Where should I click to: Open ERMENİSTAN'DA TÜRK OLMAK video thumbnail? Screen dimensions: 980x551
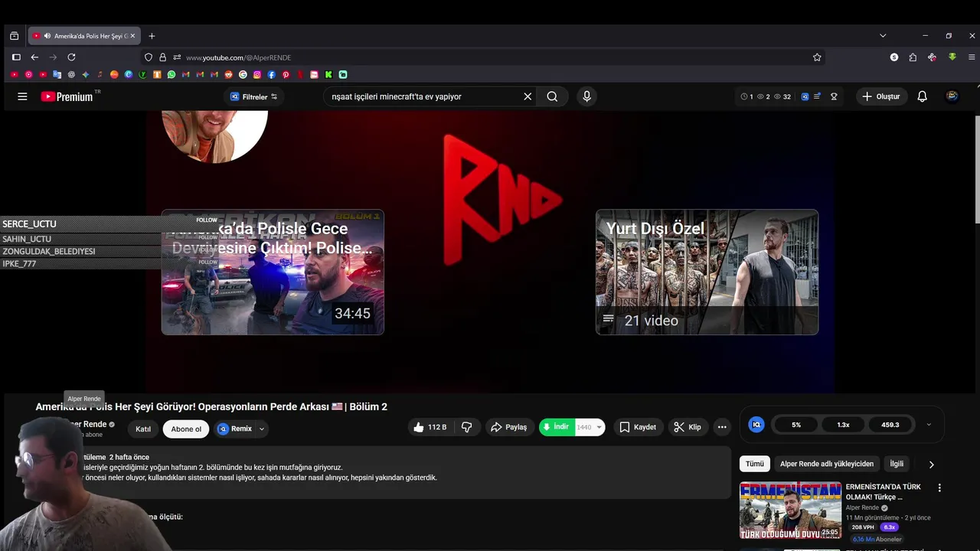790,510
